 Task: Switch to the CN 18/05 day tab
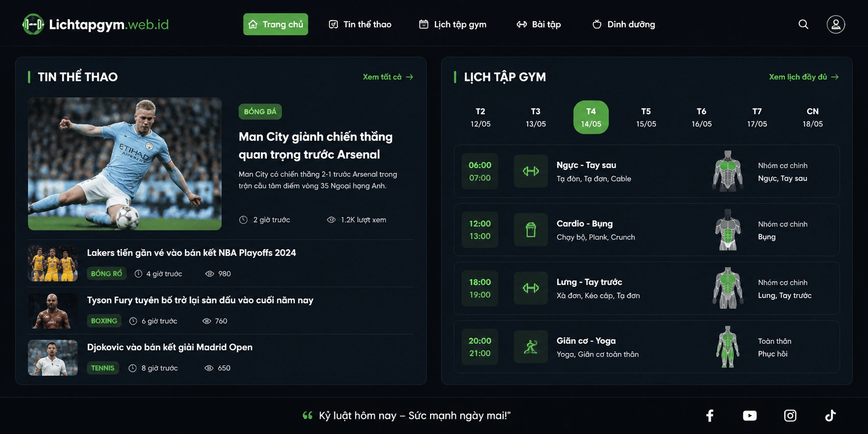[x=813, y=117]
